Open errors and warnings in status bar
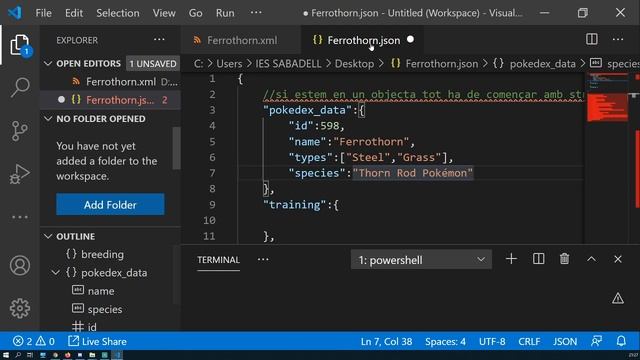Screen dimensions: 640x360 coord(33,341)
